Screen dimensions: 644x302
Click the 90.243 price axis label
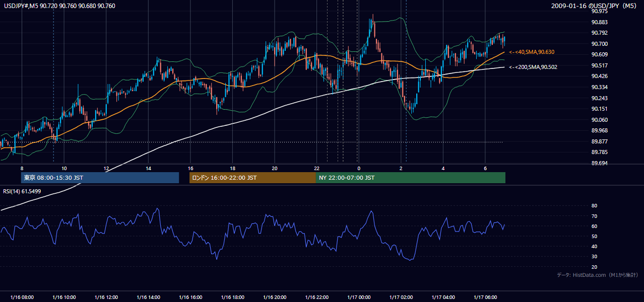point(600,98)
